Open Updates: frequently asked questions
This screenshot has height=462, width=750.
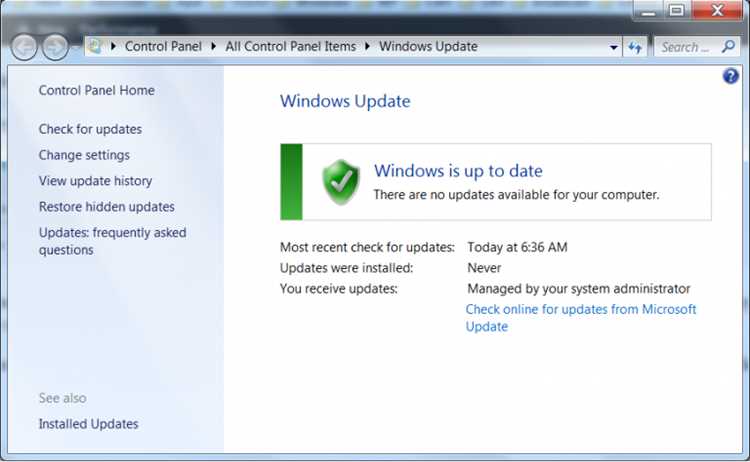click(x=112, y=241)
